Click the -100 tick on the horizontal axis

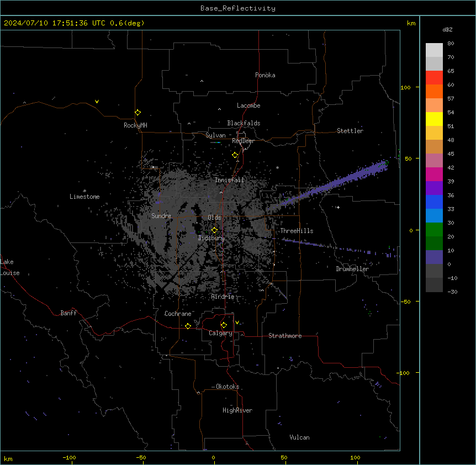point(69,457)
